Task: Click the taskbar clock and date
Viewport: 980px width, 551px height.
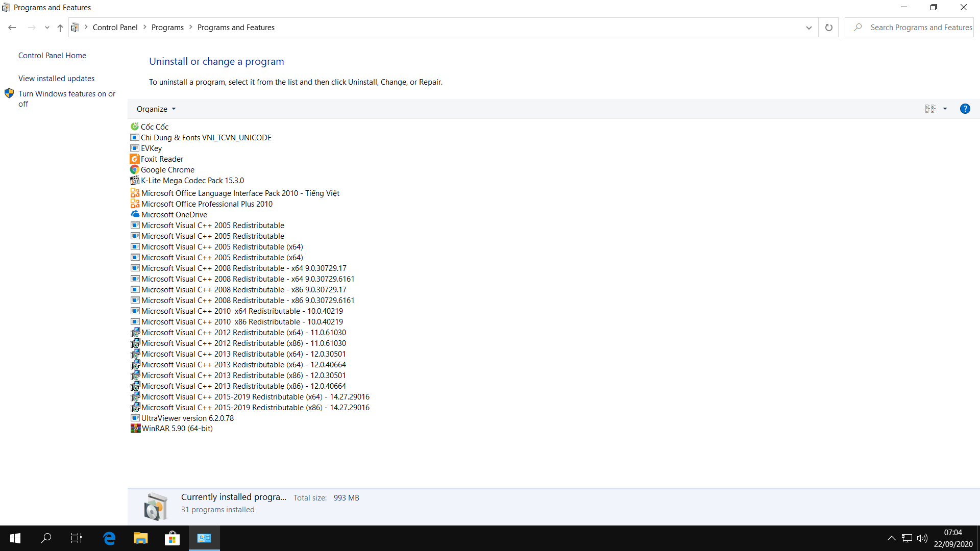Action: [x=952, y=538]
